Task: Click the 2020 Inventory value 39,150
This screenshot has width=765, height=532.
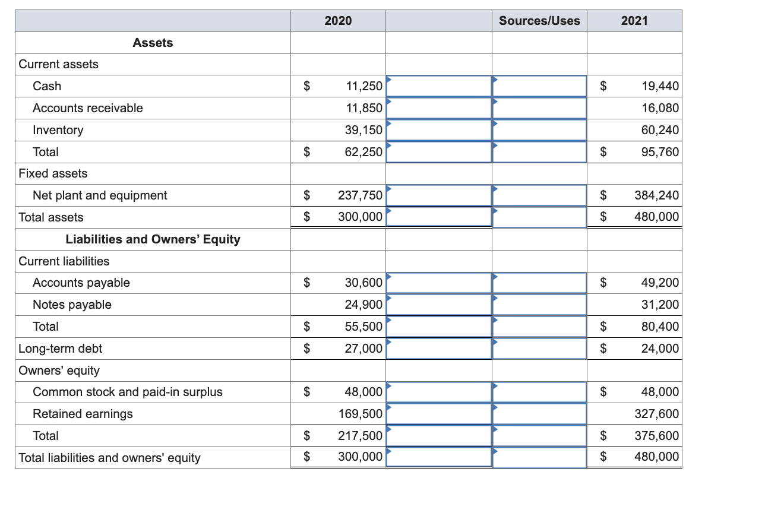Action: [x=364, y=130]
